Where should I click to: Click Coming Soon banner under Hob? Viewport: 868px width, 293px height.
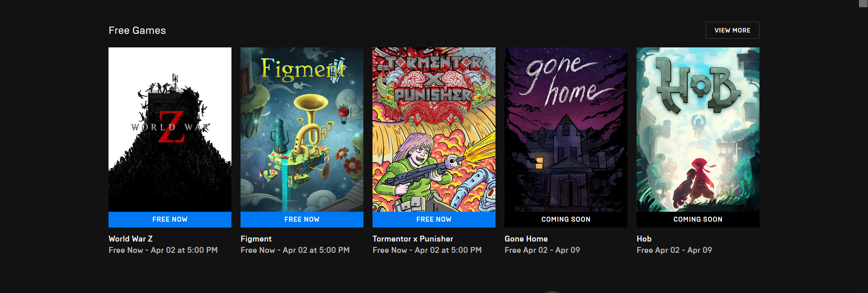point(698,219)
